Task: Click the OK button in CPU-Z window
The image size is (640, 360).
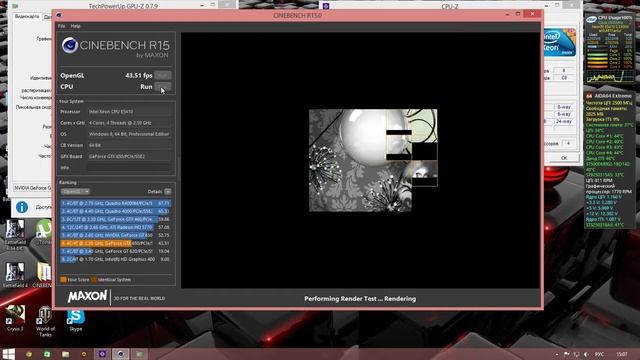Action: (564, 158)
